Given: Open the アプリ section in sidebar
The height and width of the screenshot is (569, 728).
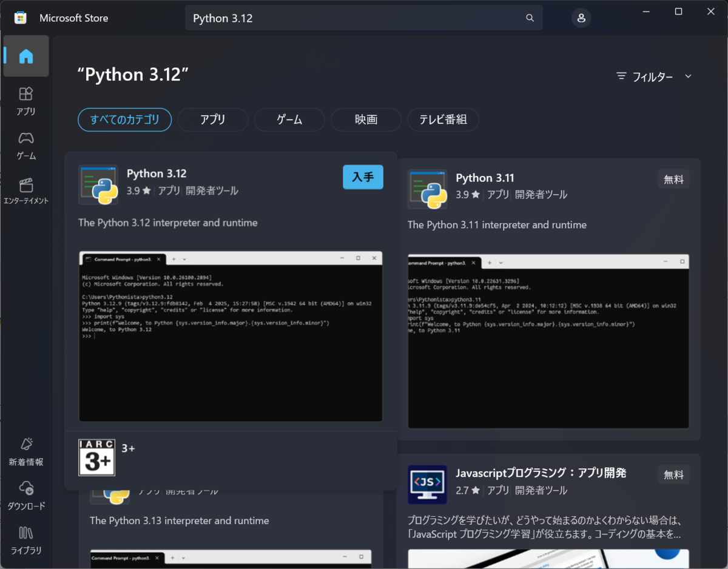Looking at the screenshot, I should click(x=26, y=101).
